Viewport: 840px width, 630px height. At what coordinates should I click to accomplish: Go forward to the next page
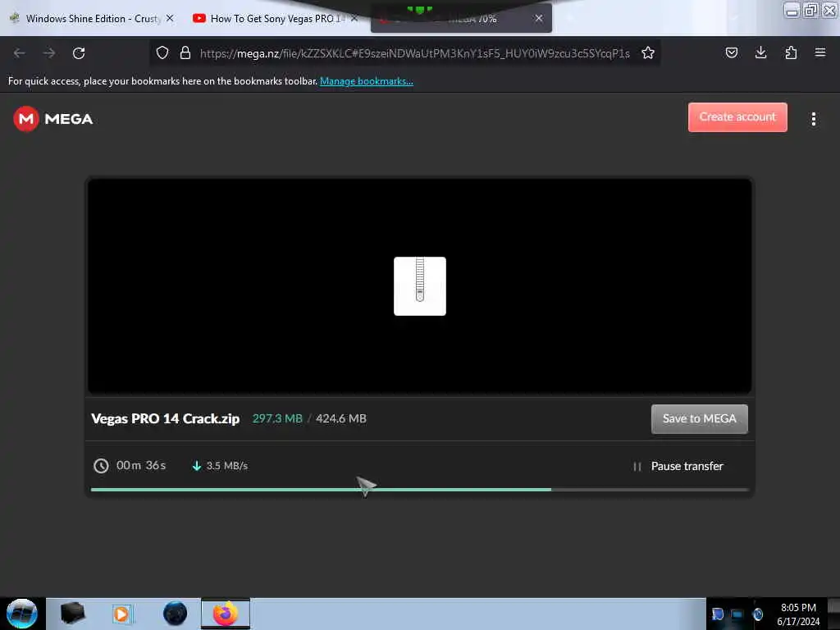click(x=49, y=53)
